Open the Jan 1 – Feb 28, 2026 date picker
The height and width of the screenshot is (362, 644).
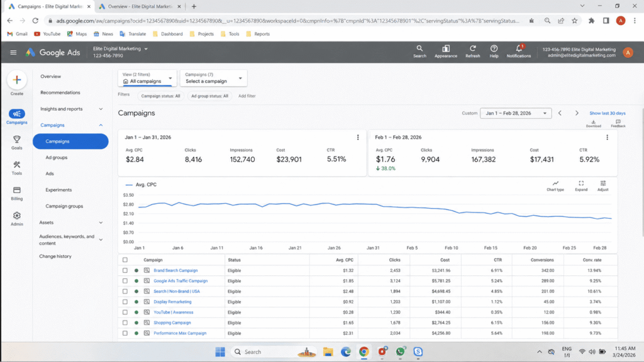coord(516,113)
